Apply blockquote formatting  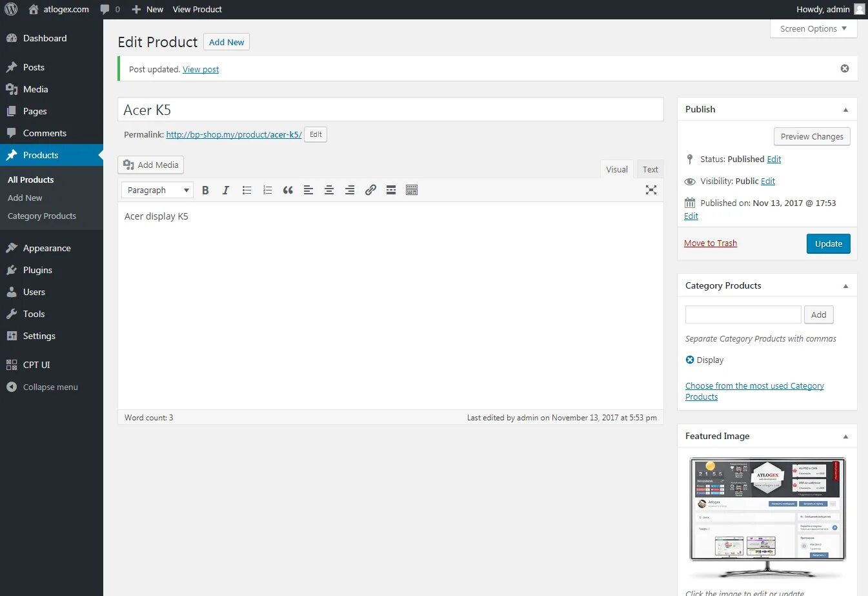coord(288,190)
